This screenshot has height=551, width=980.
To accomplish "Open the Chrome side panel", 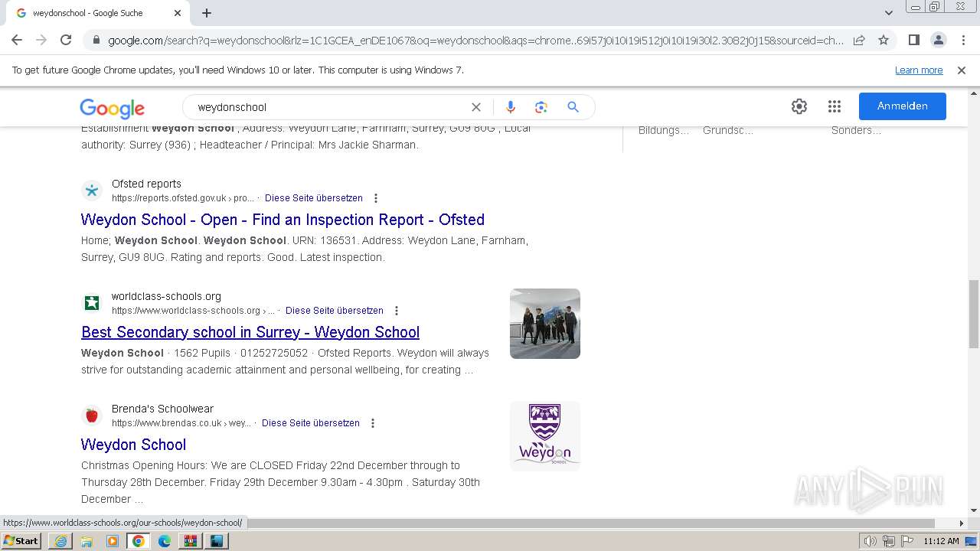I will (x=913, y=40).
